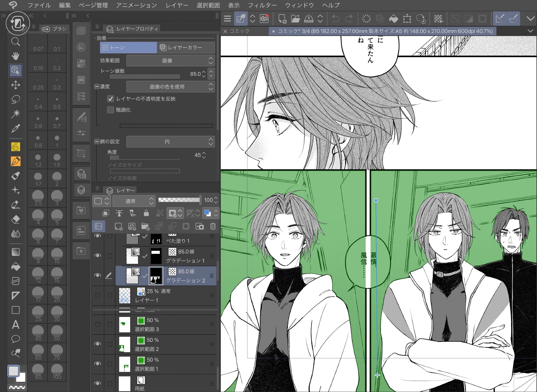Delete layer with trash icon

pos(213,226)
